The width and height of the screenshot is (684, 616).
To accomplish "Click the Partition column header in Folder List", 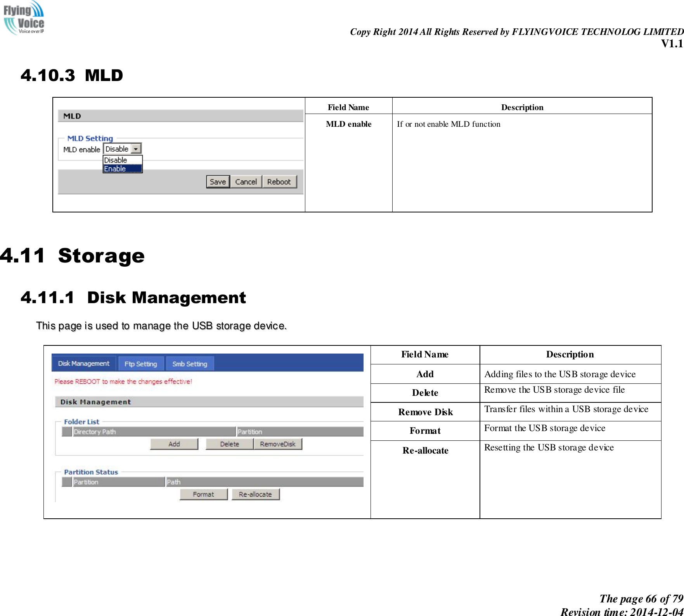I will click(300, 432).
